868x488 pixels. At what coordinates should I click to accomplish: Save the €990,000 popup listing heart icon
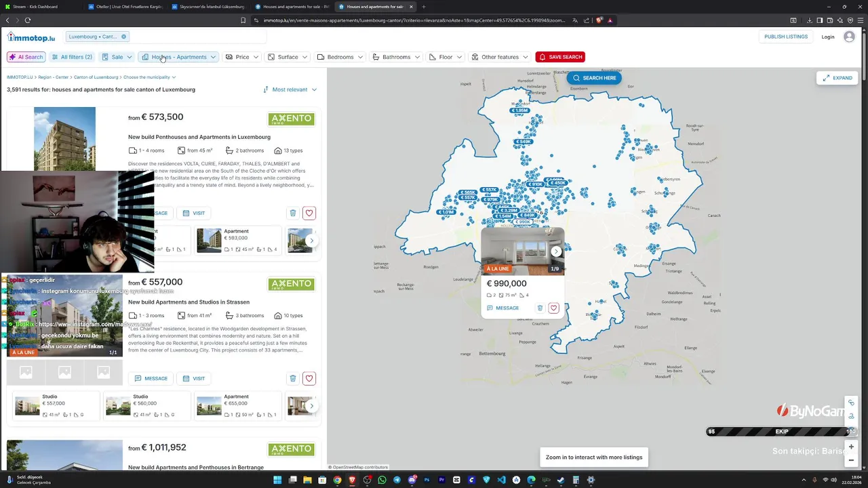pos(553,308)
